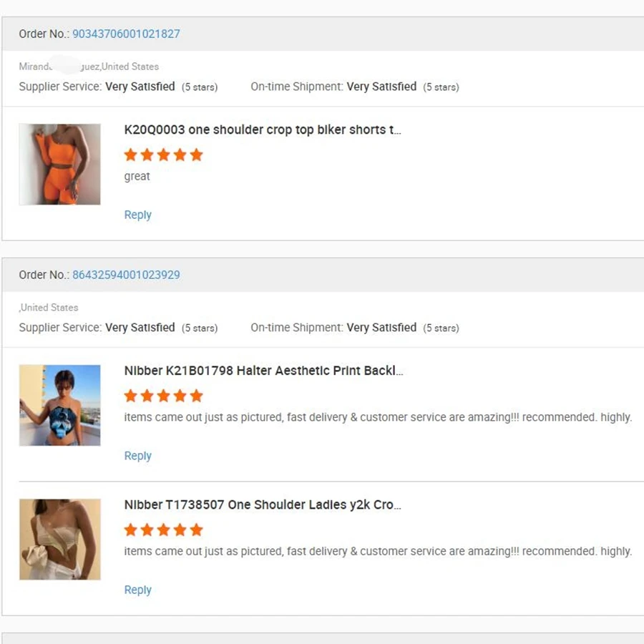Image resolution: width=644 pixels, height=644 pixels.
Task: Click the first star of K21B01798 rating
Action: coord(130,396)
